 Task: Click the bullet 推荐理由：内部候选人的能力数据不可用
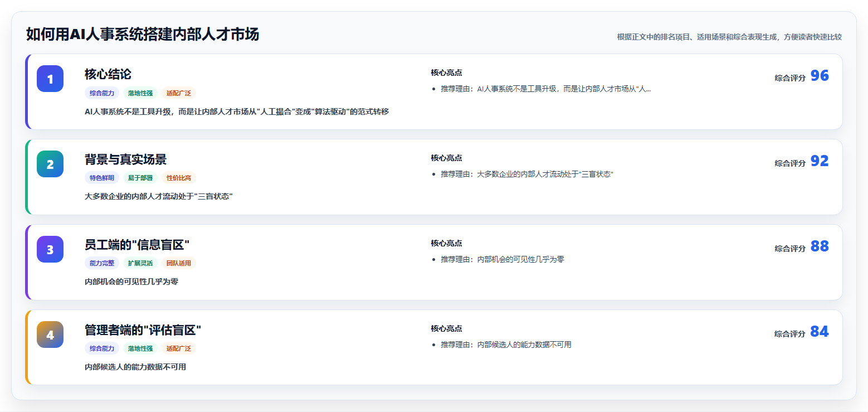[x=506, y=345]
